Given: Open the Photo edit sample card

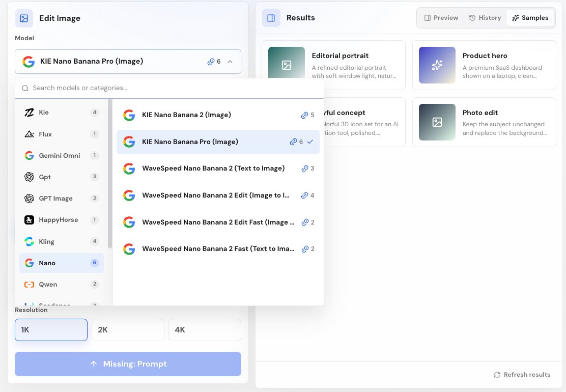Looking at the screenshot, I should (484, 122).
